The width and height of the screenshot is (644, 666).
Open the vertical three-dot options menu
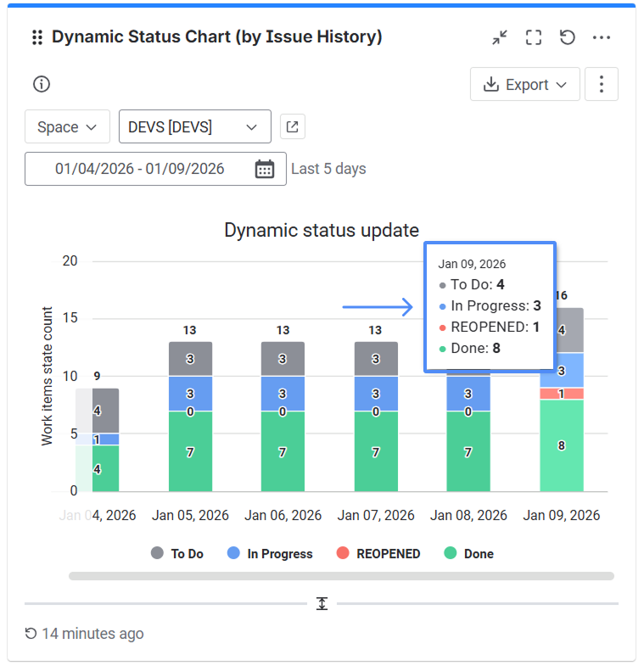[x=602, y=84]
